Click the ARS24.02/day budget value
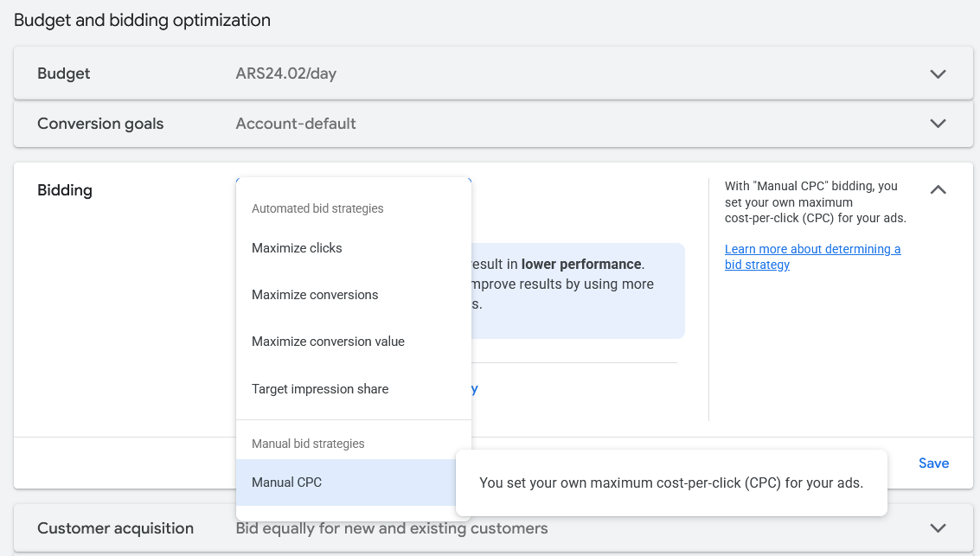Image resolution: width=980 pixels, height=556 pixels. click(285, 74)
